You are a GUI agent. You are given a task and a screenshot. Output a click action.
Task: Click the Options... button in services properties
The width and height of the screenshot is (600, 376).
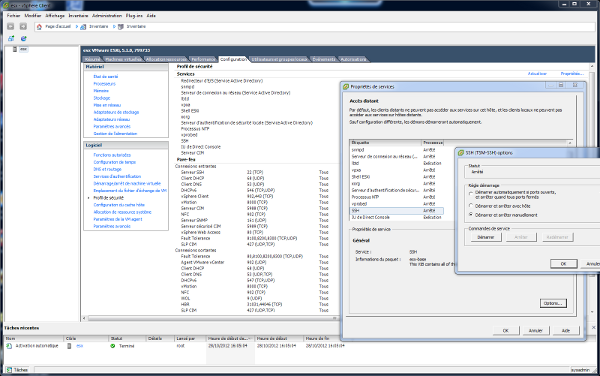(x=553, y=303)
